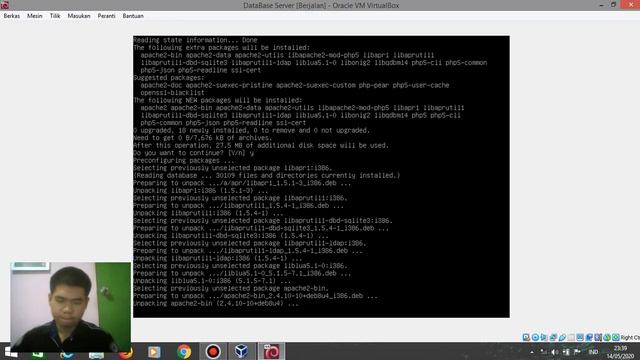Viewport: 640px width, 360px height.
Task: Open VirtualBox Manager from the taskbar
Action: 241,351
